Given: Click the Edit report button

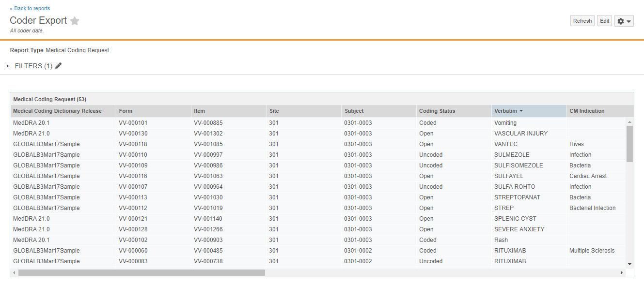Looking at the screenshot, I should (x=604, y=21).
